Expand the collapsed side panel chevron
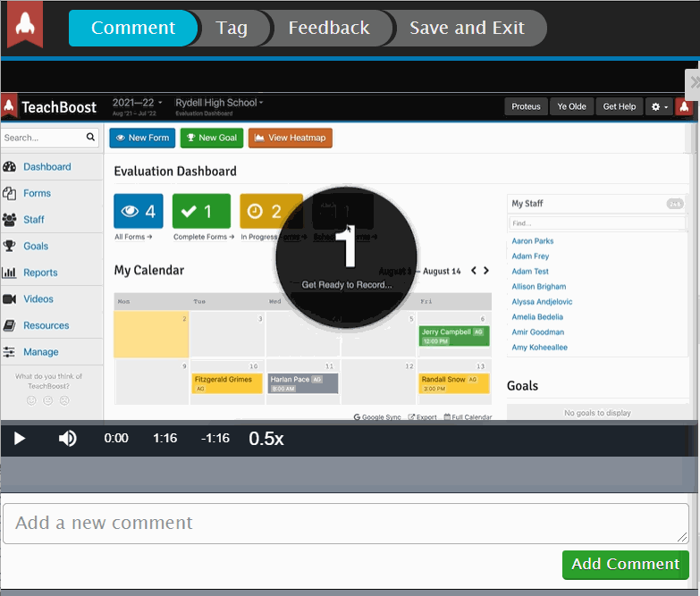This screenshot has width=700, height=596. pyautogui.click(x=694, y=83)
